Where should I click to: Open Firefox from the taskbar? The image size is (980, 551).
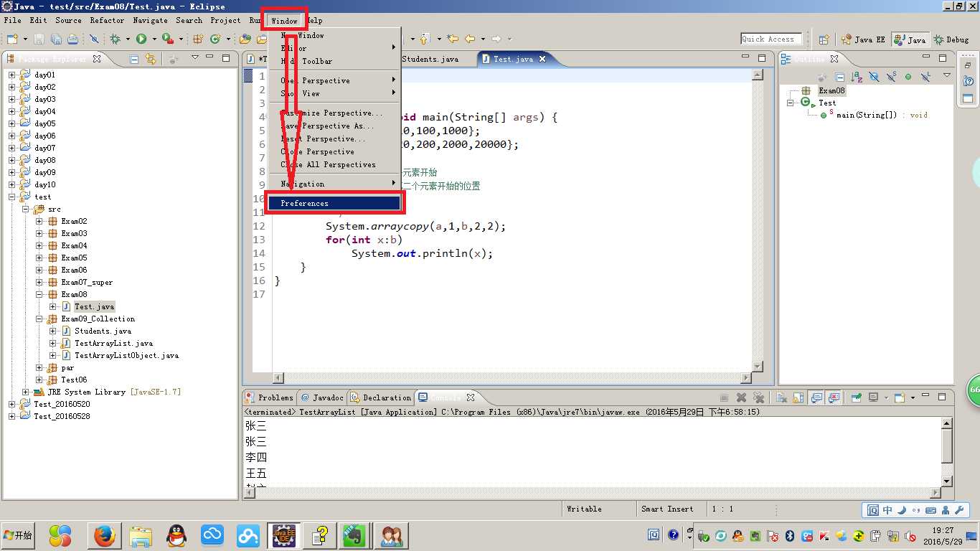[105, 535]
